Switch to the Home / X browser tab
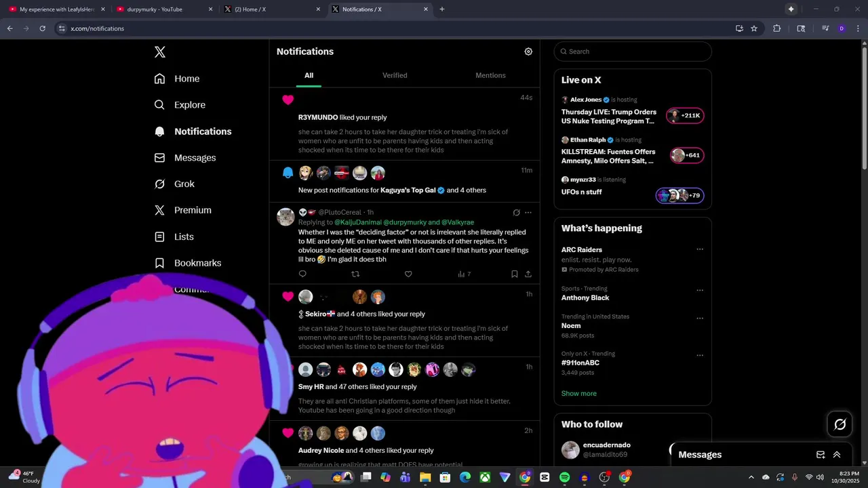The image size is (868, 488). click(x=271, y=9)
